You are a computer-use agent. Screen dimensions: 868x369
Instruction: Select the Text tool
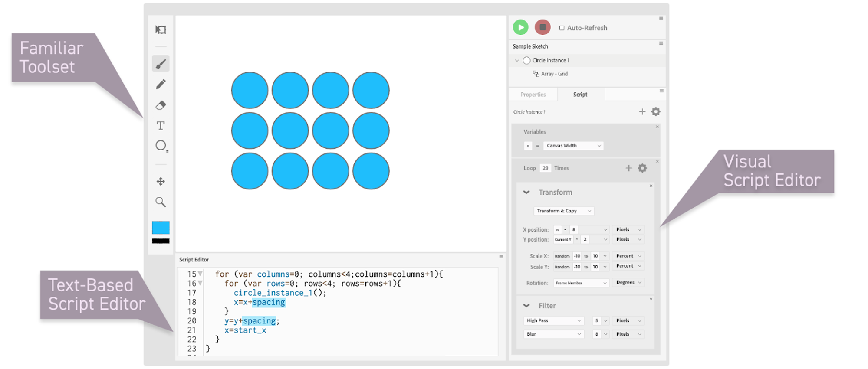point(161,126)
